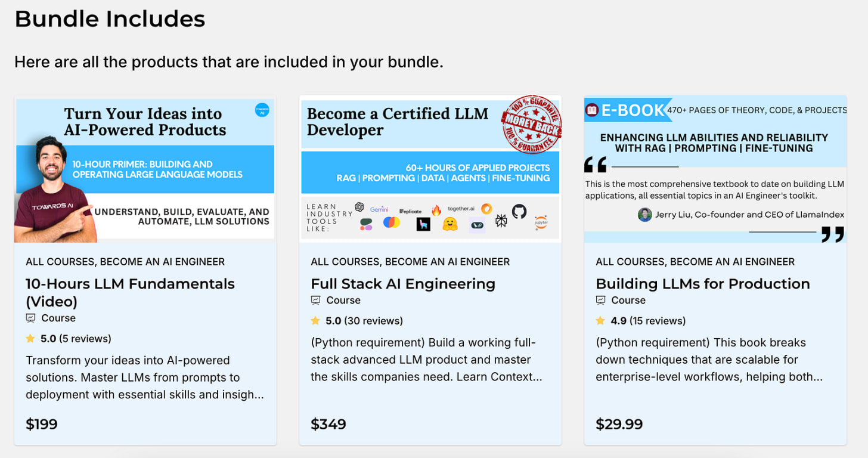This screenshot has height=458, width=868.
Task: Click the fire flame logo icon
Action: 436,210
